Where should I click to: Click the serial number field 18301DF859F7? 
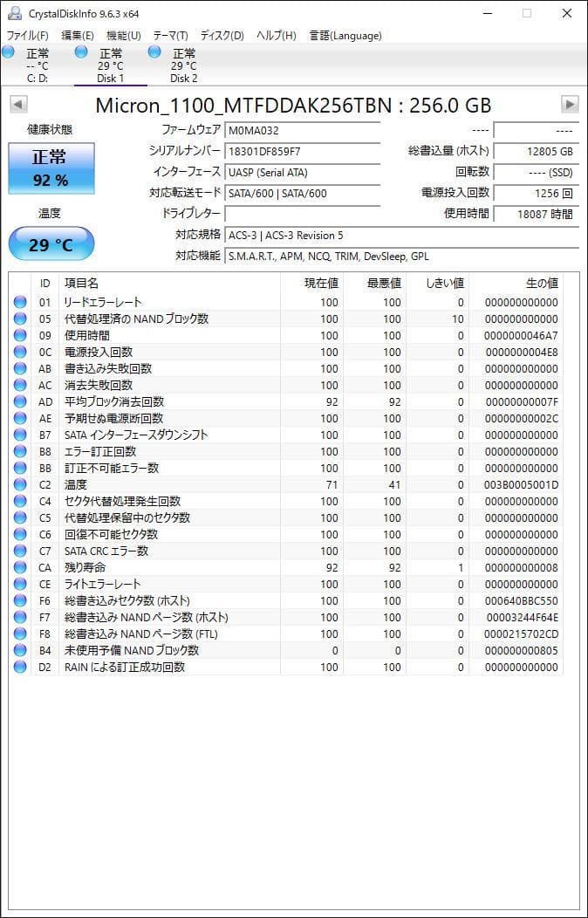(302, 151)
